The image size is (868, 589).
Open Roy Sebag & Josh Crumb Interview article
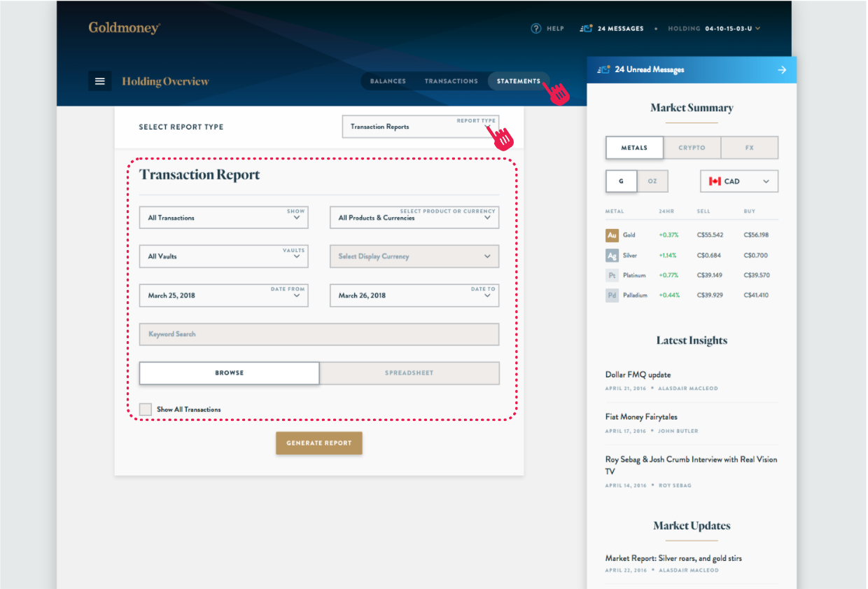click(691, 466)
